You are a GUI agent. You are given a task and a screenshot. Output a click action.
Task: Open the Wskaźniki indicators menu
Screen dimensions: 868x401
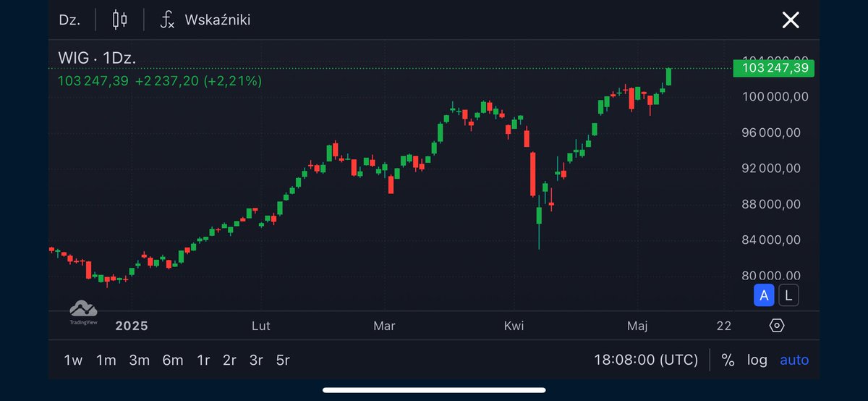(205, 20)
